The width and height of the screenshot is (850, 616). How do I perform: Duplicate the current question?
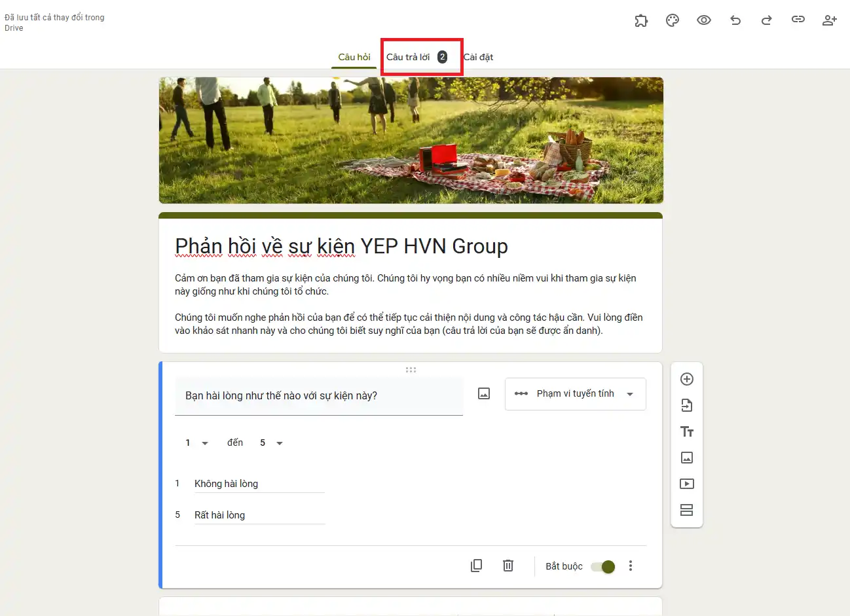coord(477,566)
